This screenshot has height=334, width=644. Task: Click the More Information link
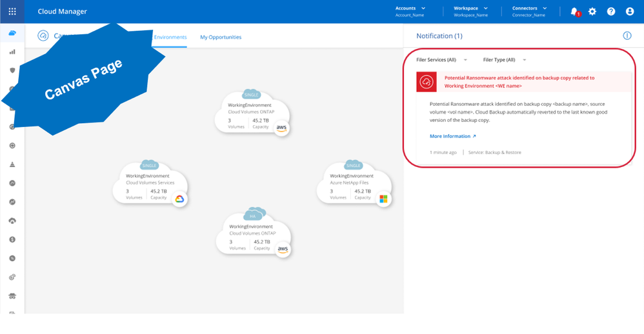tap(452, 137)
